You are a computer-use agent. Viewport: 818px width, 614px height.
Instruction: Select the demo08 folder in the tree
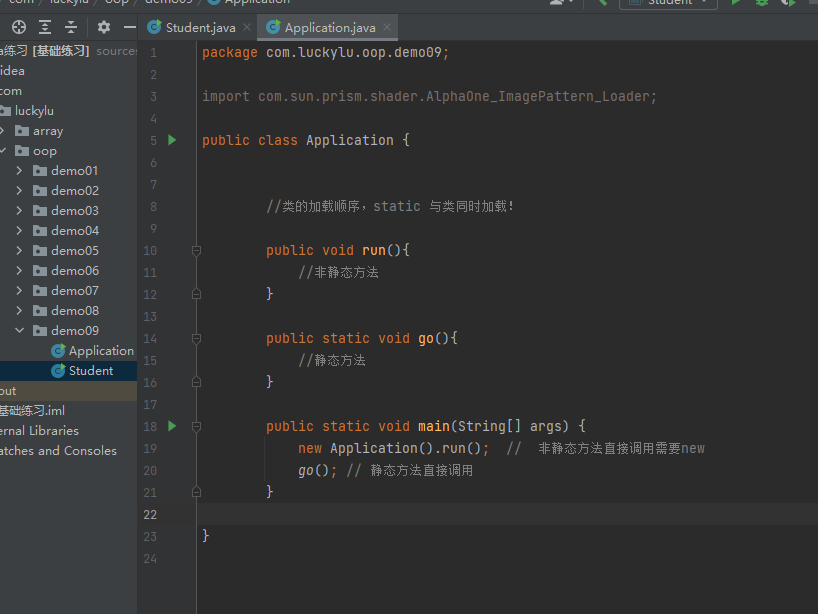75,311
